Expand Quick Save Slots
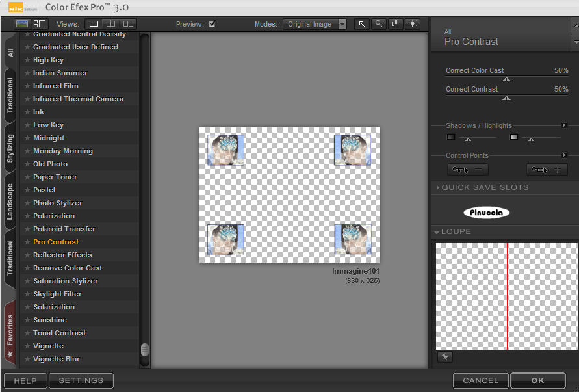The image size is (579, 392). [x=438, y=187]
